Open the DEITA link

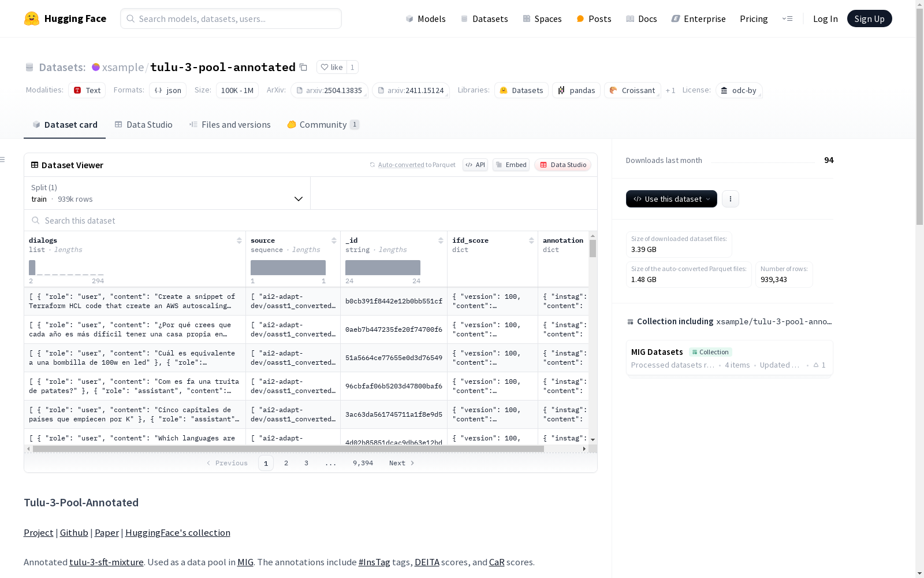click(427, 562)
